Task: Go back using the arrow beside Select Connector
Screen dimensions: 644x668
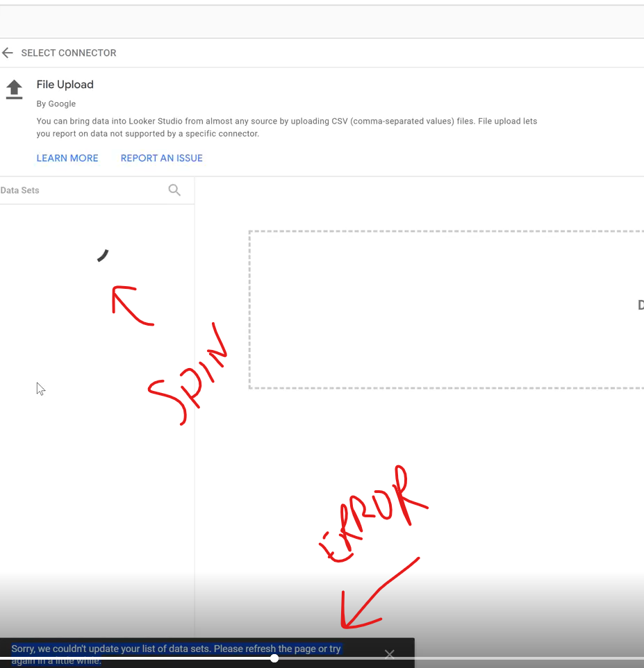Action: [x=8, y=53]
